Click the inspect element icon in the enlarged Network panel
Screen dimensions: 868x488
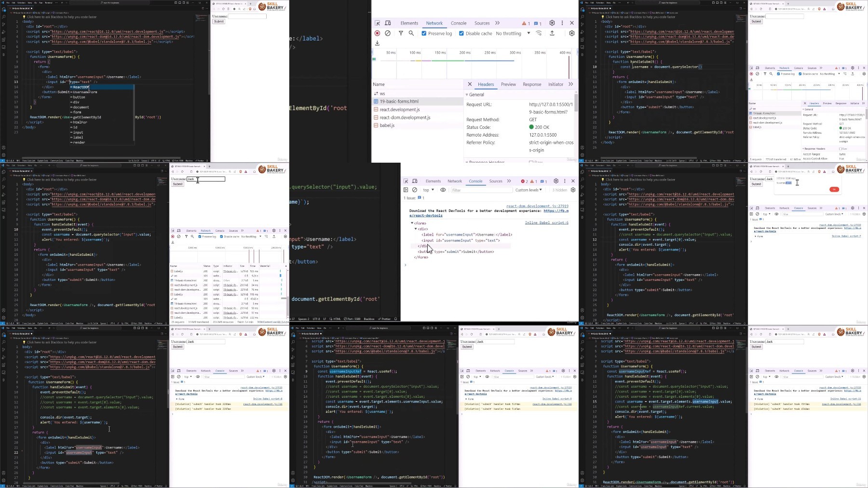(x=378, y=23)
